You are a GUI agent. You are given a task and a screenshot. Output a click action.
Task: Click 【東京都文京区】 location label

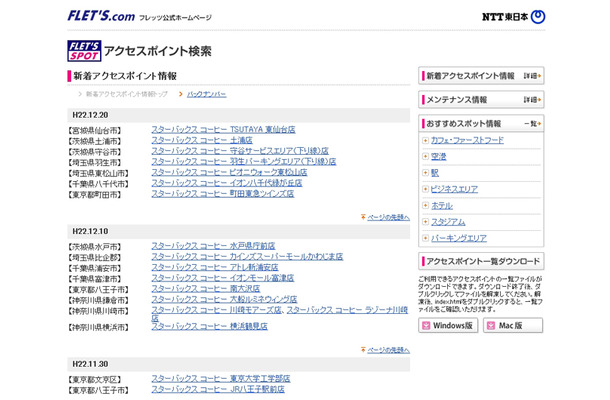click(x=95, y=380)
